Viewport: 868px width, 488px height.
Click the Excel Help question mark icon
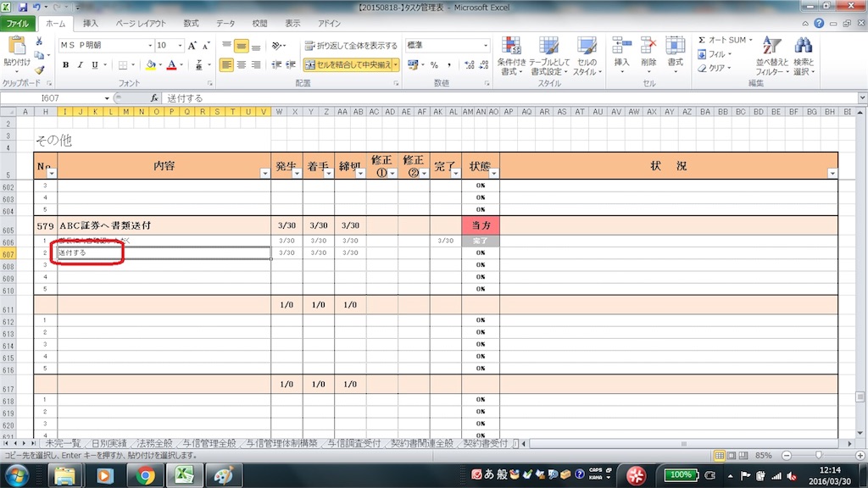tap(819, 23)
